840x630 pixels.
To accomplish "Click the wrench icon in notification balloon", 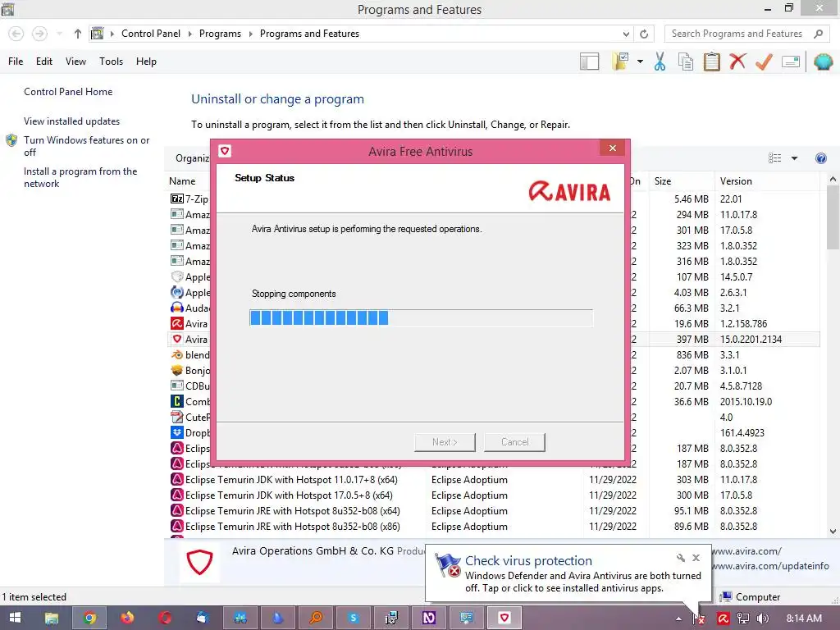I will coord(680,558).
